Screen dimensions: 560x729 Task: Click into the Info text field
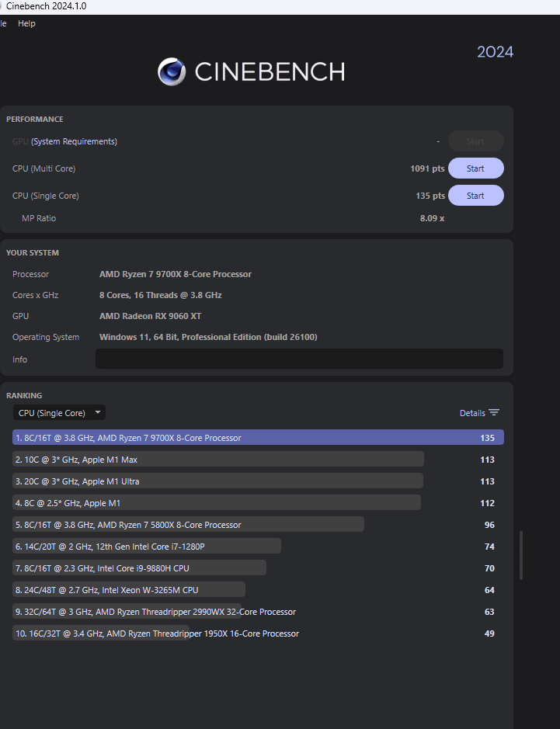click(299, 359)
